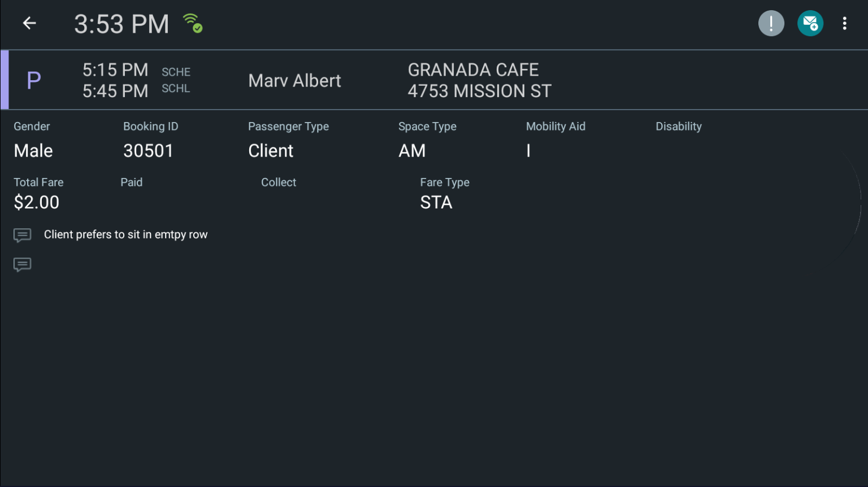Select the Passenger Type Client field

tap(270, 150)
